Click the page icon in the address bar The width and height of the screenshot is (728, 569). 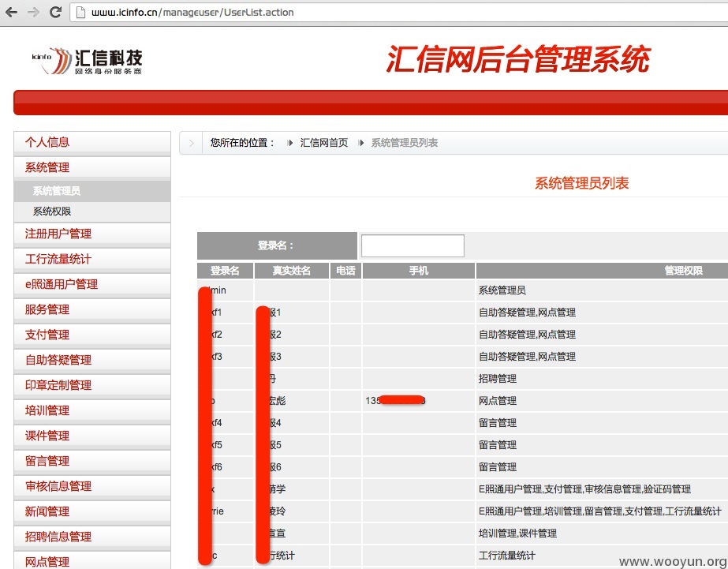80,13
